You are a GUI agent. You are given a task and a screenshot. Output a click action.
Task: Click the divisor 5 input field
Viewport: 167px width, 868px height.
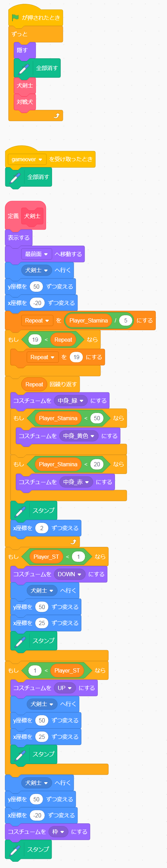pyautogui.click(x=125, y=320)
